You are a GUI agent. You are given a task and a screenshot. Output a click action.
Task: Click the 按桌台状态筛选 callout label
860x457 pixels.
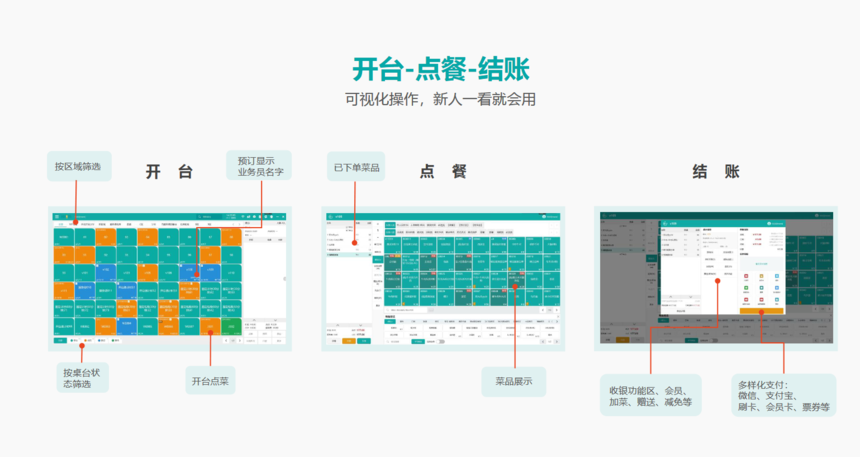pyautogui.click(x=82, y=378)
